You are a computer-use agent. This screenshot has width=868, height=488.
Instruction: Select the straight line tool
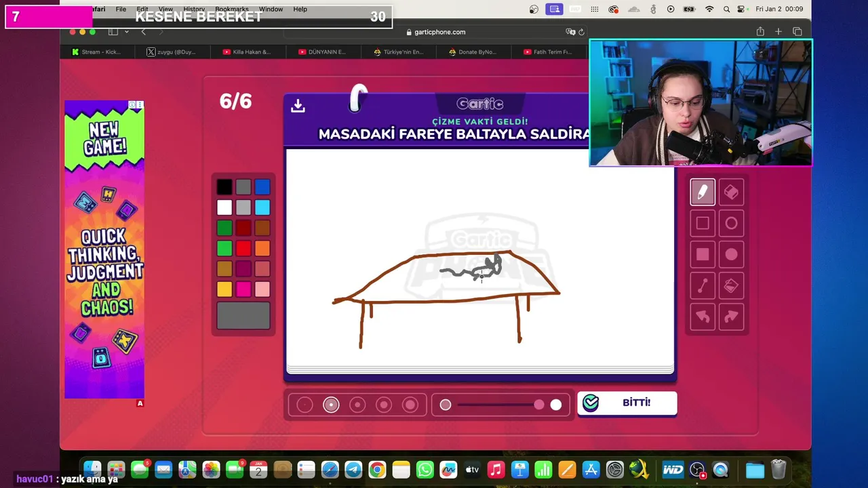point(703,286)
